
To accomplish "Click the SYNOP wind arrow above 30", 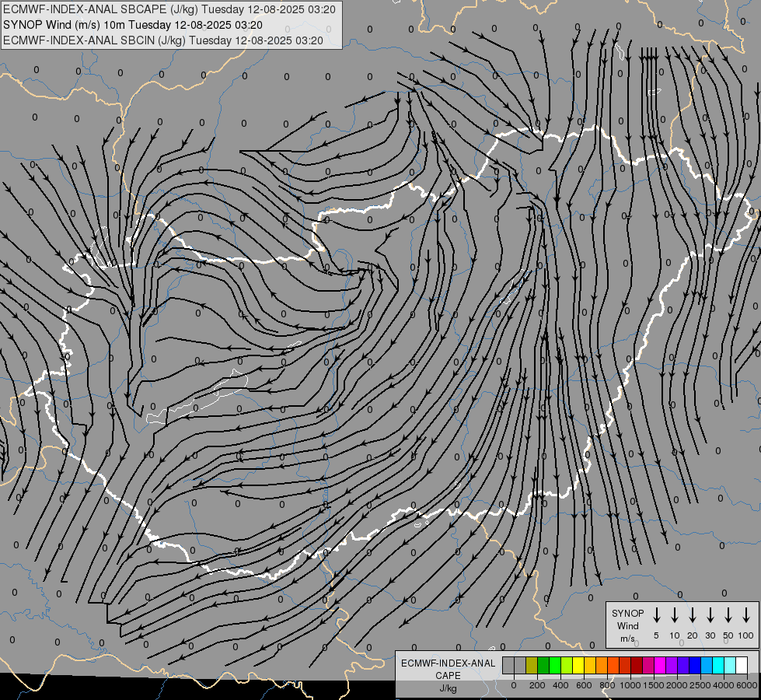I will point(710,614).
